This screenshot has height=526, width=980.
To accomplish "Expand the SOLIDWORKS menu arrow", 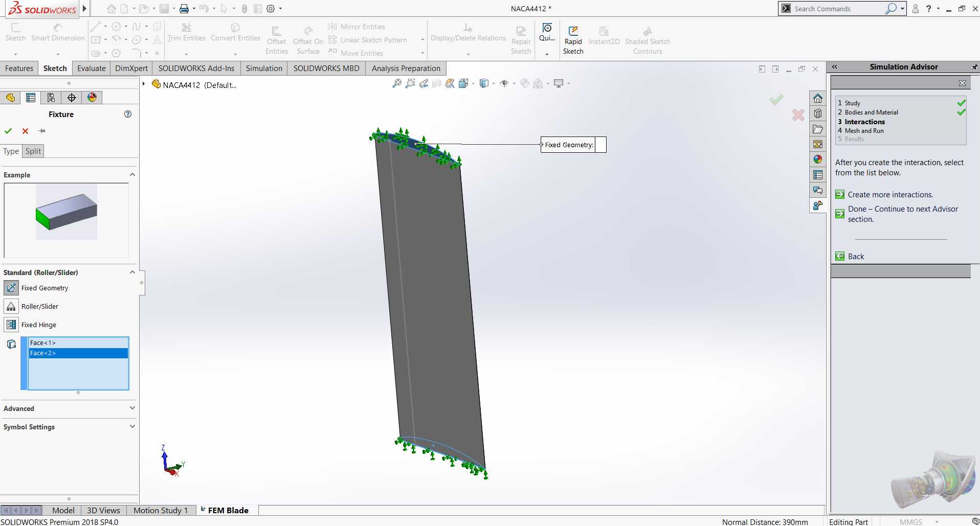I will tap(85, 9).
